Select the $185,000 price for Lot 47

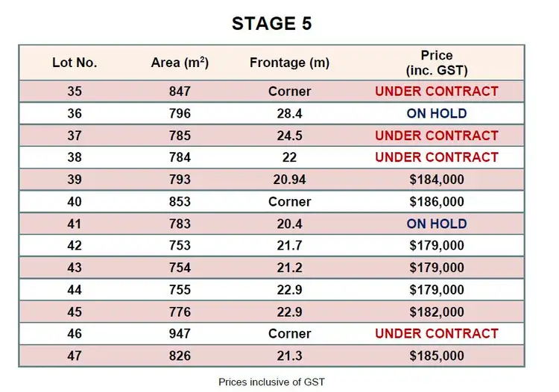point(436,355)
